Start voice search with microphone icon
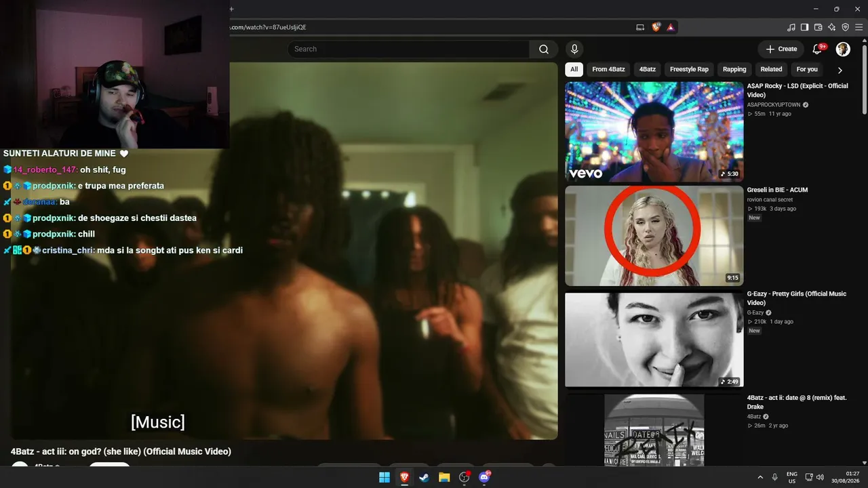Viewport: 868px width, 488px height. [x=574, y=49]
